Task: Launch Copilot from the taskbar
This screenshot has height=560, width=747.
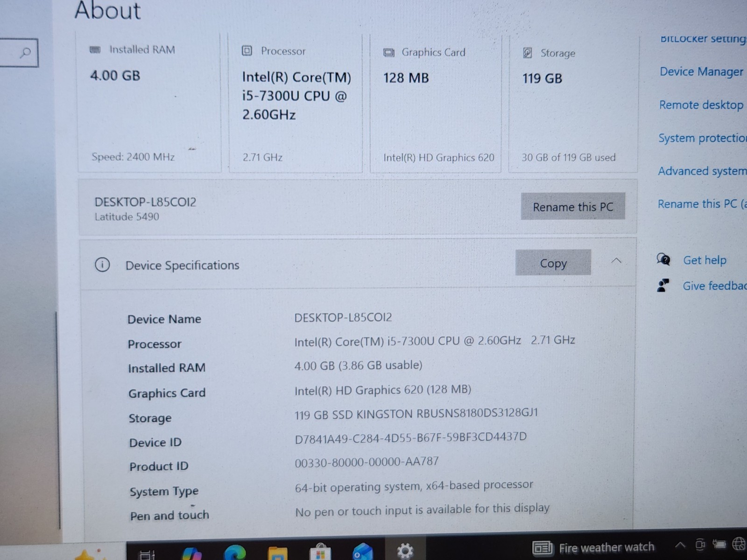Action: (192, 553)
